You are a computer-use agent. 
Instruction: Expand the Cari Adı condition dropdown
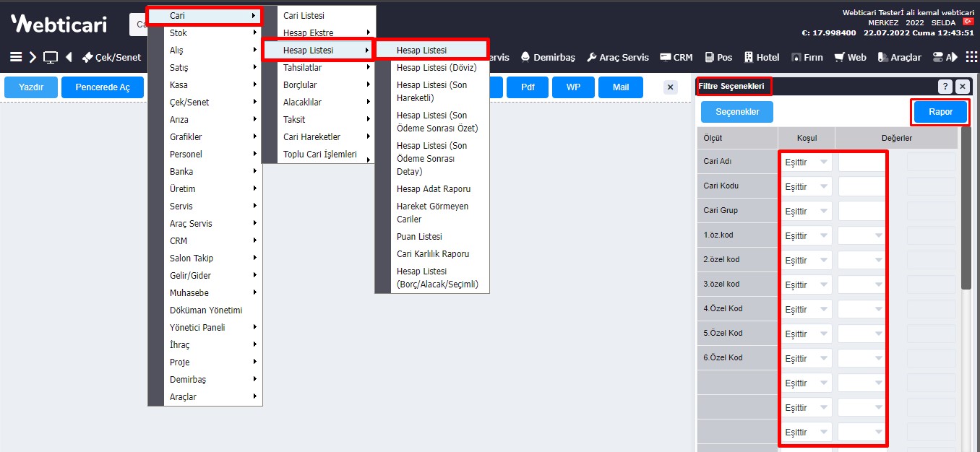point(807,162)
